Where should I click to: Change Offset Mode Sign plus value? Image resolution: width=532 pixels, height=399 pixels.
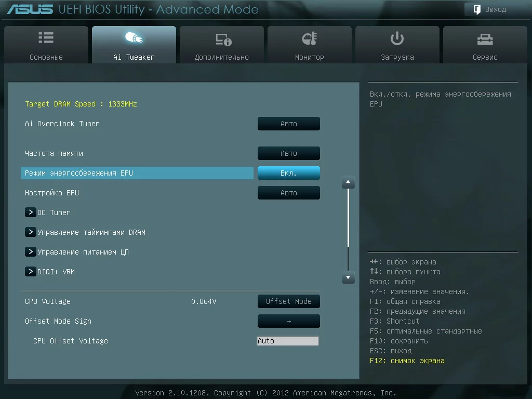(x=289, y=321)
